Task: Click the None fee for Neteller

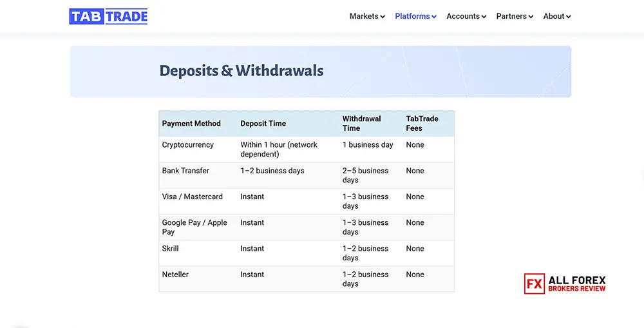Action: 415,274
